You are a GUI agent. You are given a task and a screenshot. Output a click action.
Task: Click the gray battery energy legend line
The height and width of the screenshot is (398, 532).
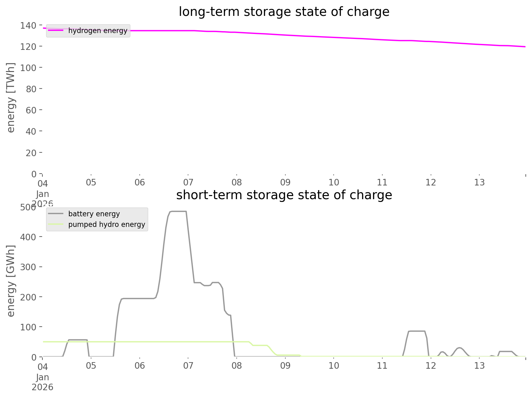coord(56,214)
